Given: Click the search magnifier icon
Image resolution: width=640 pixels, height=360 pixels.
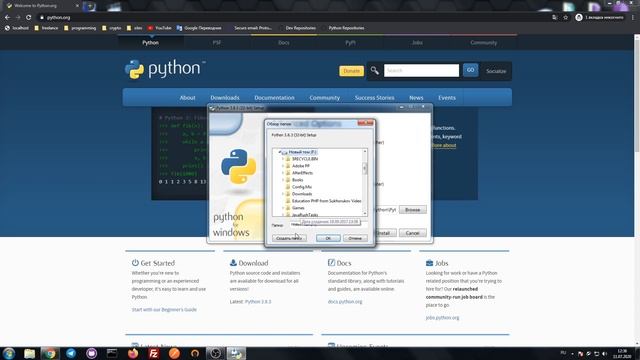Looking at the screenshot, I should [374, 71].
